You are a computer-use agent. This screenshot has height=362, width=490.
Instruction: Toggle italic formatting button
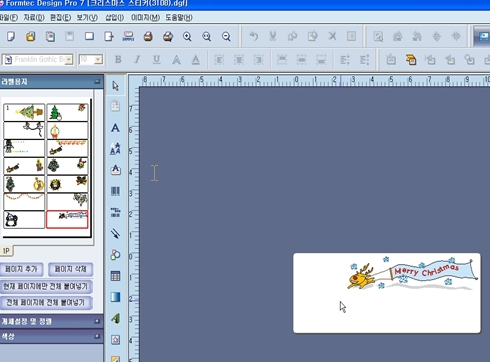tap(137, 60)
